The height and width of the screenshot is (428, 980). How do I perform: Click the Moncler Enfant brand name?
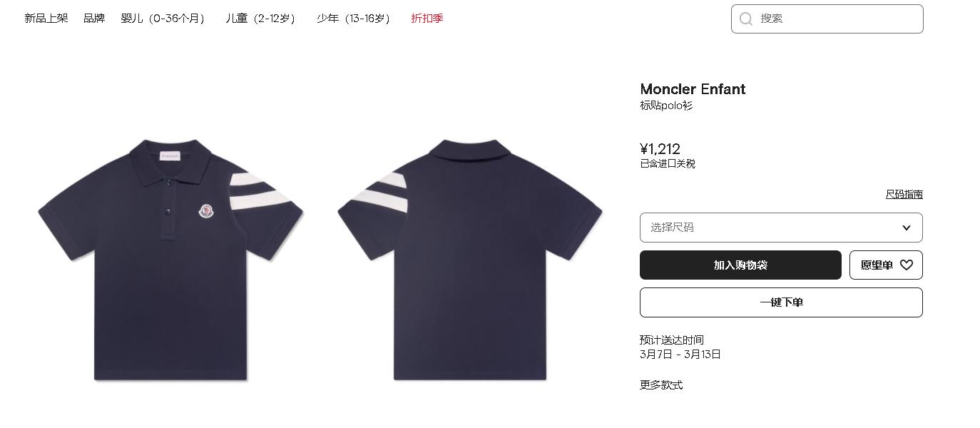(x=693, y=89)
